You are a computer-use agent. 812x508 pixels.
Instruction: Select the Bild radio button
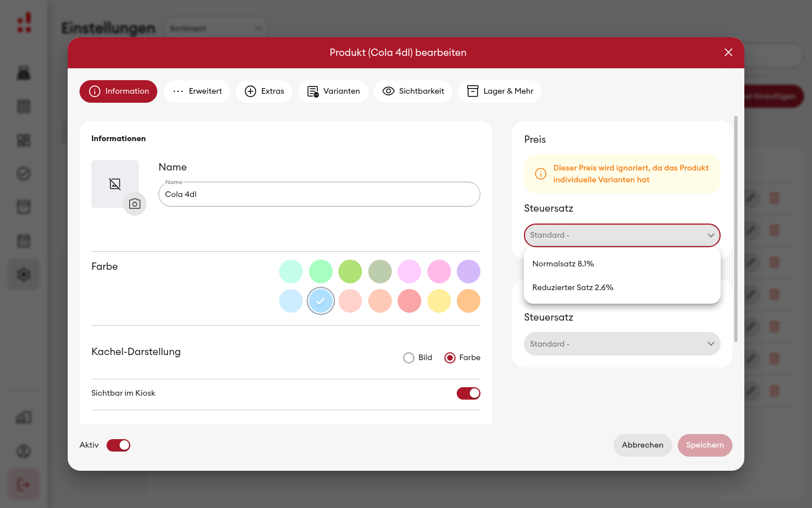409,358
